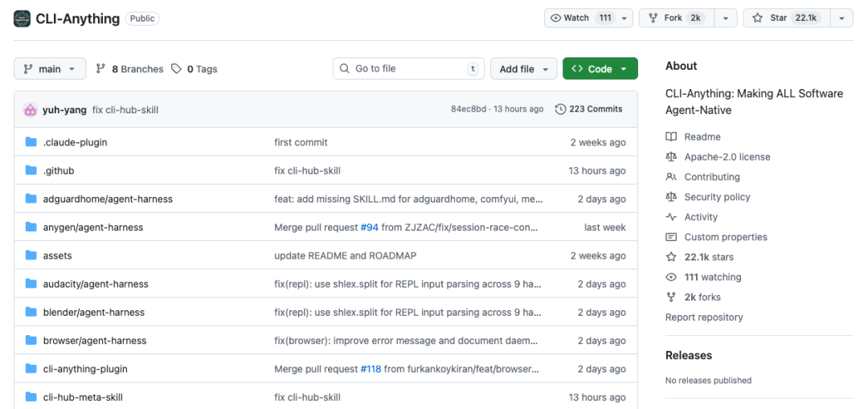868x409 pixels.
Task: Expand the star lists dropdown arrow
Action: click(841, 18)
